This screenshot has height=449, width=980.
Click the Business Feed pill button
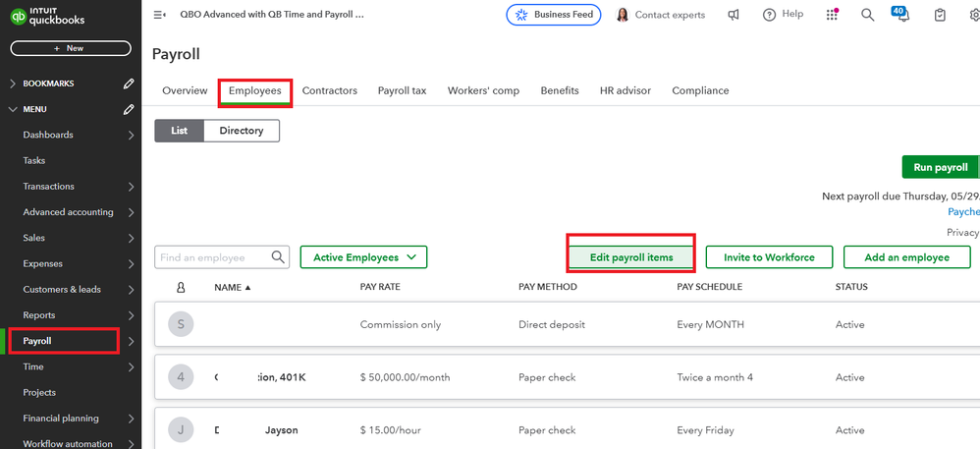point(554,15)
